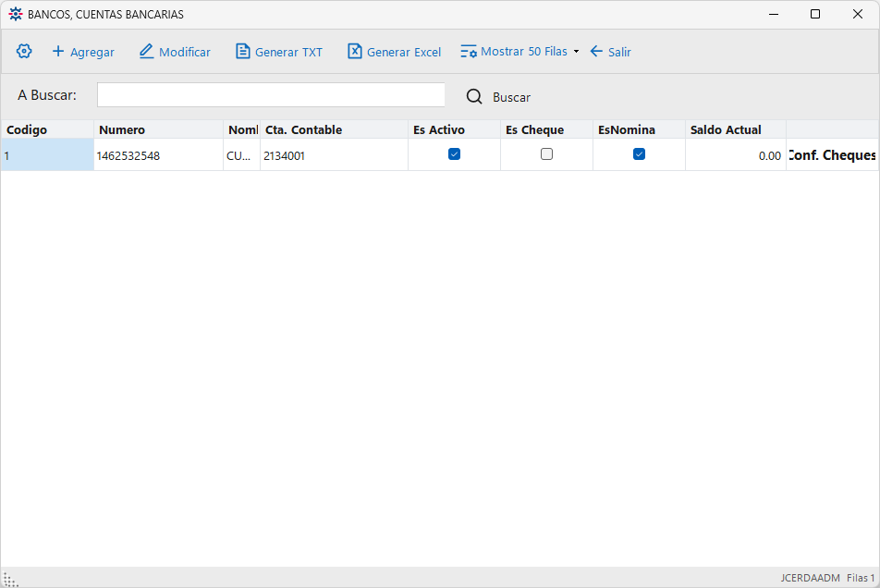Select account number 1462532548 cell
The width and height of the screenshot is (880, 588).
tap(158, 154)
